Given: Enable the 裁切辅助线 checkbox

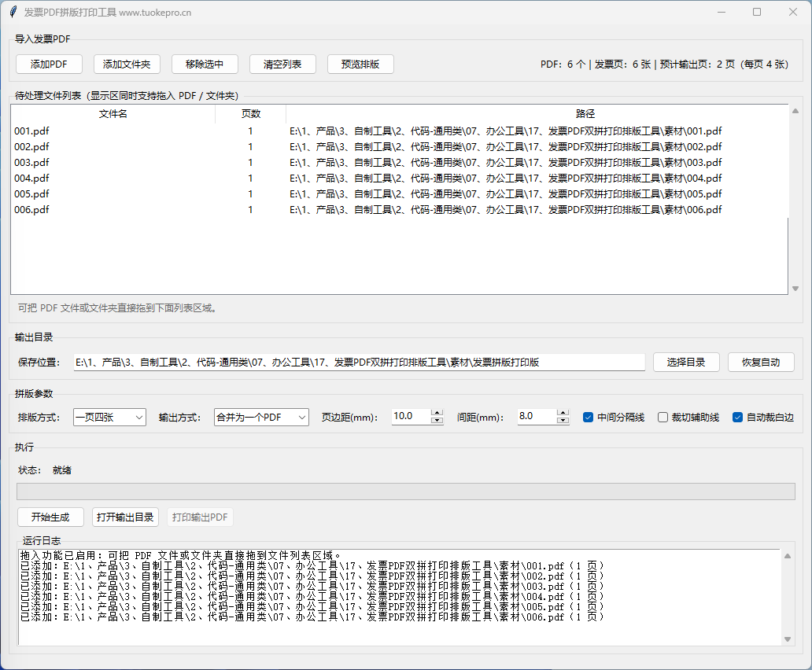Looking at the screenshot, I should [663, 418].
